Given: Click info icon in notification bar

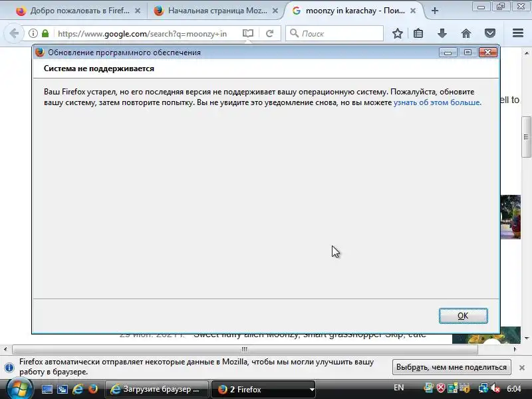Looking at the screenshot, I should tap(9, 367).
